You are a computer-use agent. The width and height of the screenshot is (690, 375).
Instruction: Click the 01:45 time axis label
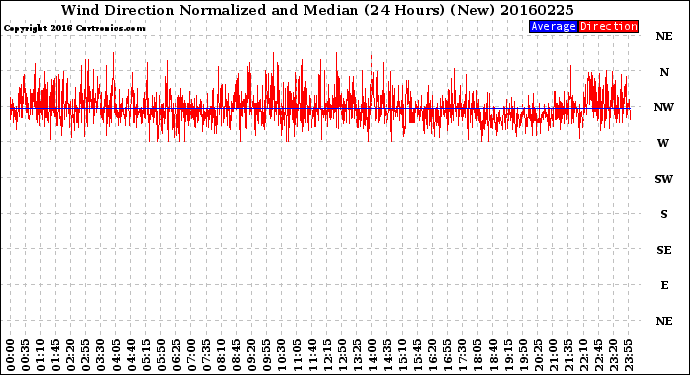pyautogui.click(x=56, y=355)
